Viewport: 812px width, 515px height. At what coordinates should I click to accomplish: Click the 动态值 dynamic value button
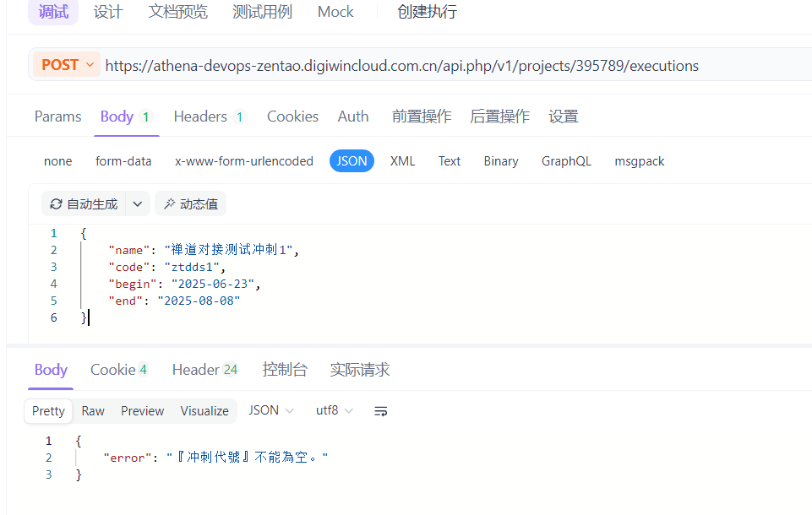tap(190, 203)
